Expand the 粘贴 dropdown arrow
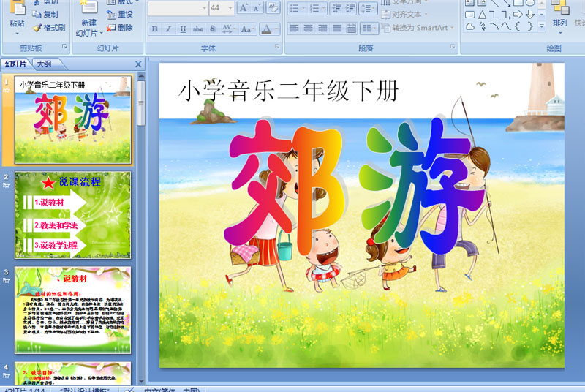 click(x=17, y=34)
